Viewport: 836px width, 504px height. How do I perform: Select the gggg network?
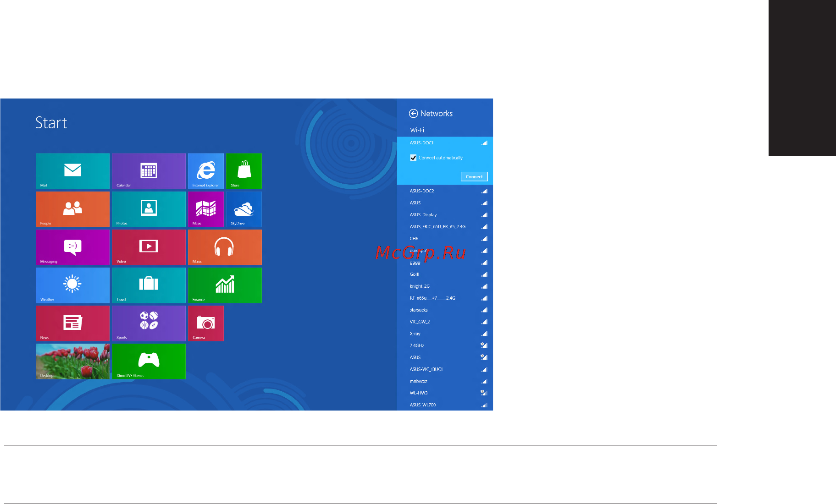coord(445,263)
